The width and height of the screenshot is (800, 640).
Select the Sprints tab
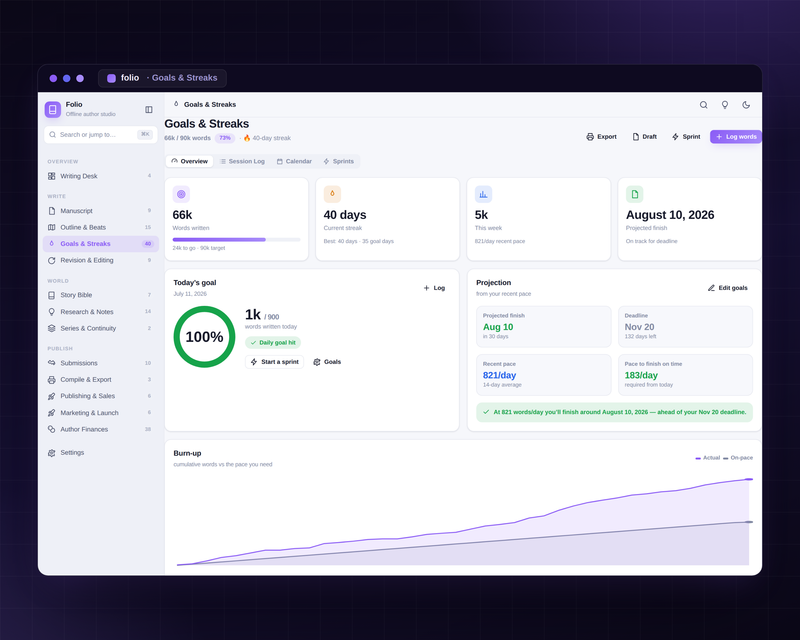tap(339, 161)
